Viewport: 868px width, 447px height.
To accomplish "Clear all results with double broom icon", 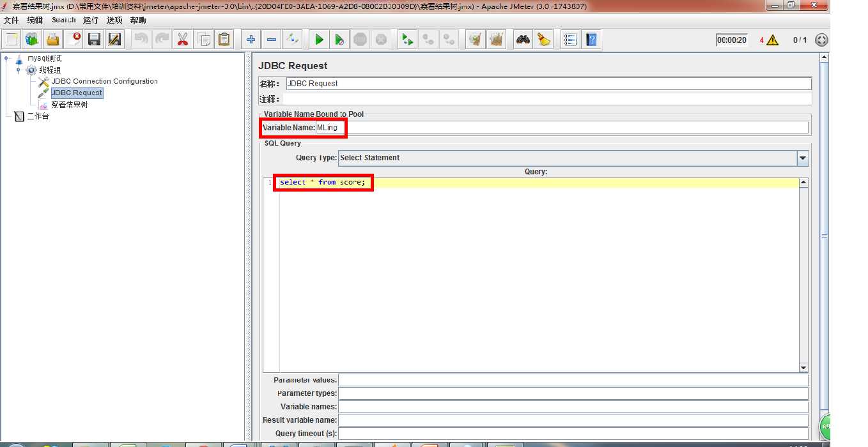I will click(496, 40).
